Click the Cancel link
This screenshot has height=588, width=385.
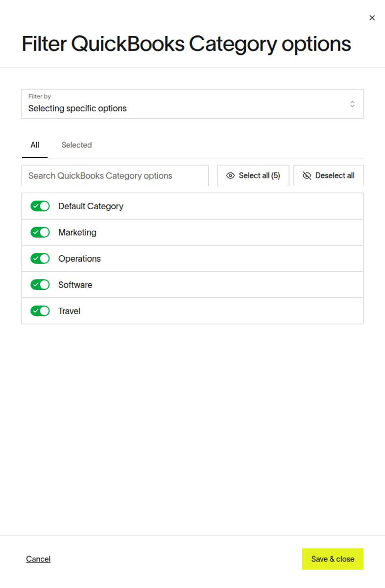coord(38,559)
